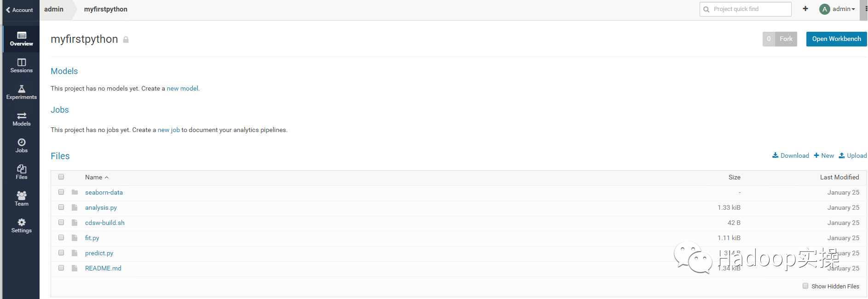The height and width of the screenshot is (299, 868).
Task: Click the plus icon in top bar
Action: click(805, 9)
